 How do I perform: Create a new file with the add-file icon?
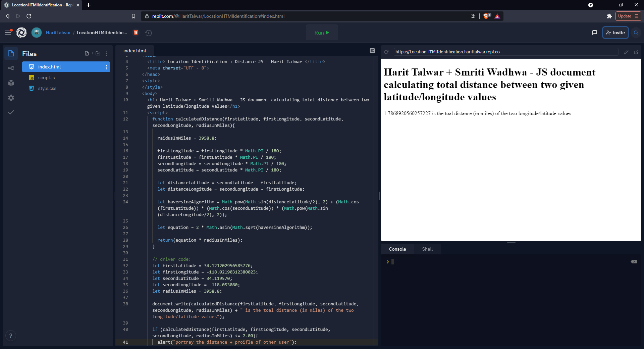click(87, 53)
